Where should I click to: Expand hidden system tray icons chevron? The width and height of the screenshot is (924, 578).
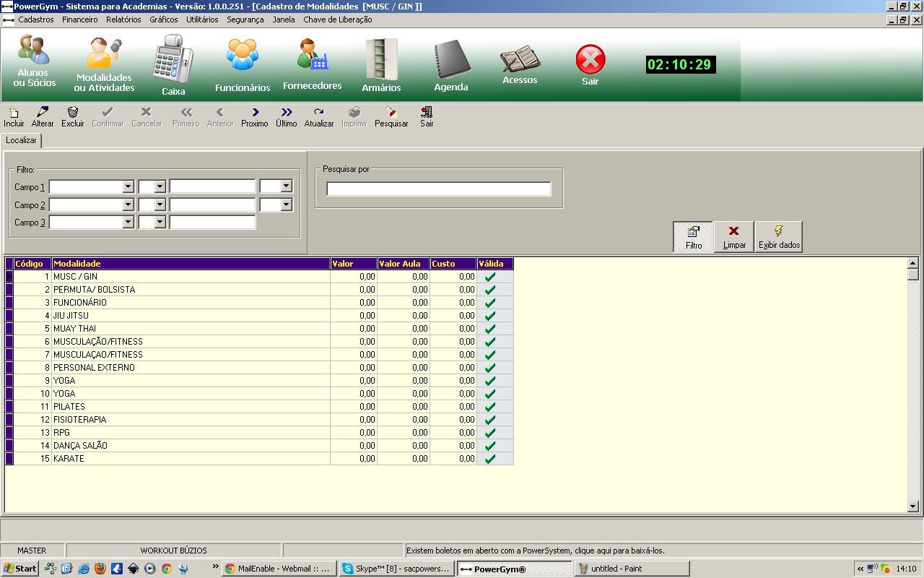860,569
